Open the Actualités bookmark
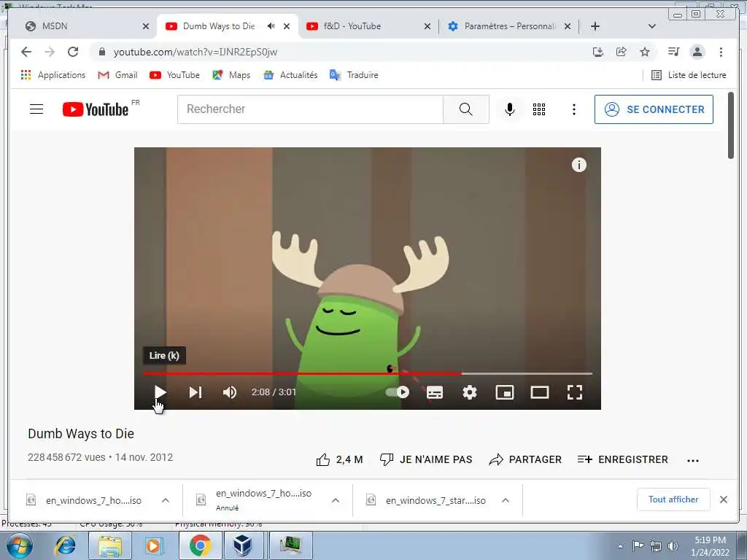Viewport: 747px width, 560px height. click(290, 75)
